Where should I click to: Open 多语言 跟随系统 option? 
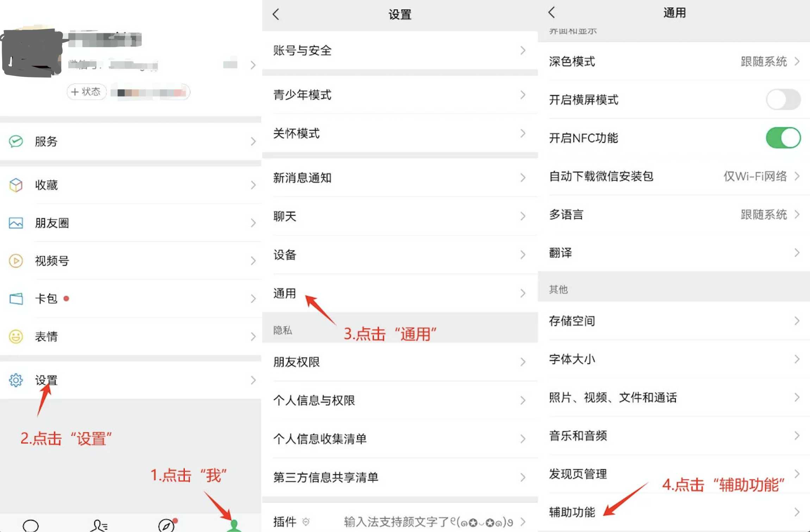[674, 214]
